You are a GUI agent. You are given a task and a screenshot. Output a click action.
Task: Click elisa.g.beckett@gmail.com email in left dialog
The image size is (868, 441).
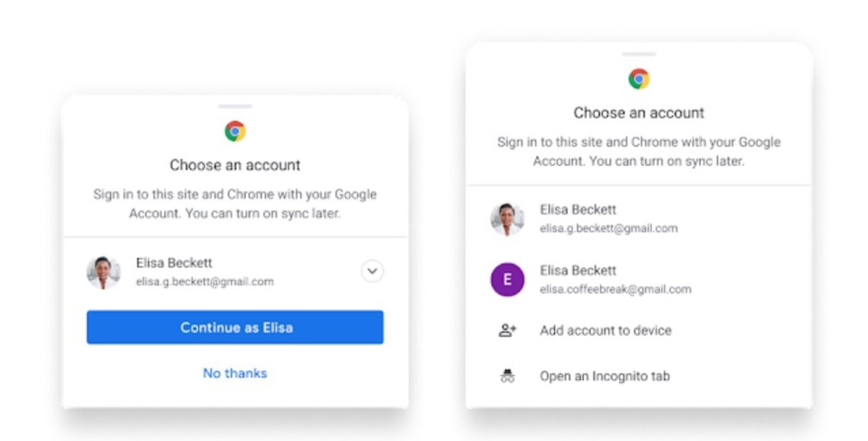point(205,282)
